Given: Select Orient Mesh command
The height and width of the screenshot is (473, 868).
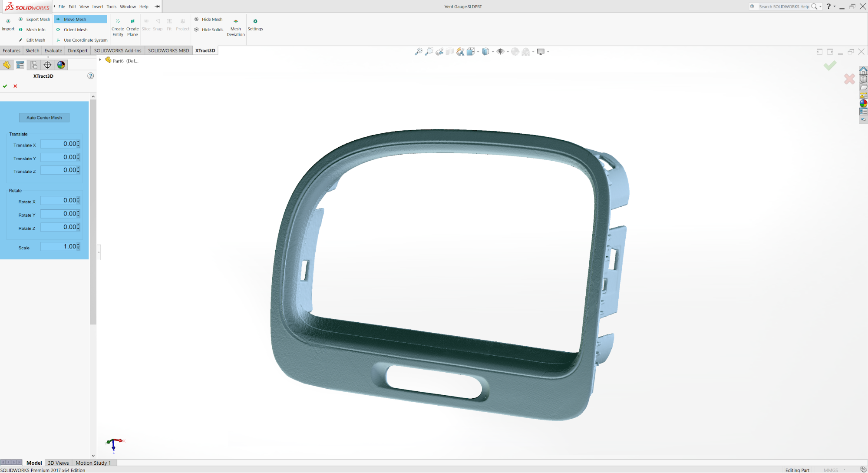Looking at the screenshot, I should pyautogui.click(x=75, y=30).
